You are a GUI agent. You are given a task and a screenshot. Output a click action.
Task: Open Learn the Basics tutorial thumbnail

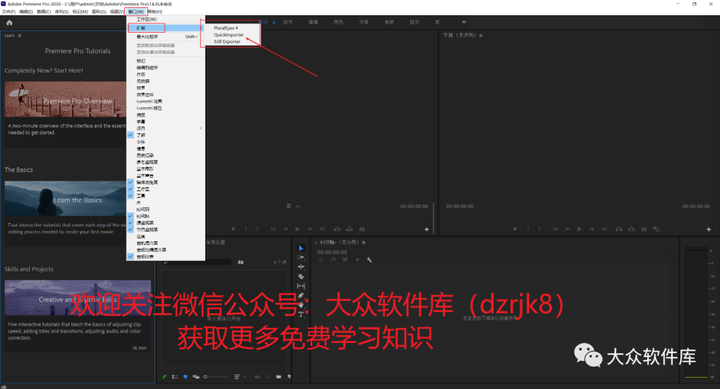[65, 198]
